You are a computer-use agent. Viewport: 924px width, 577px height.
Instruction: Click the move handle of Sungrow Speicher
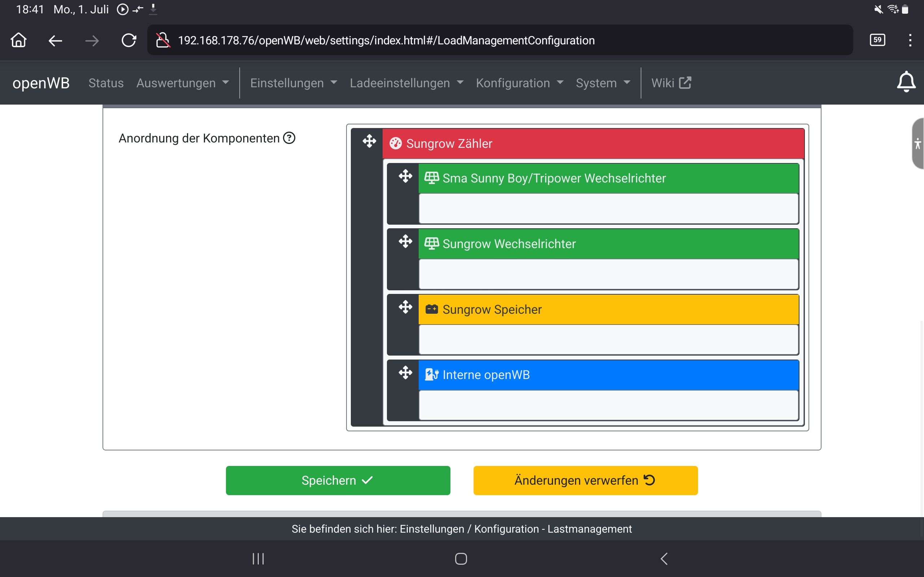point(405,307)
